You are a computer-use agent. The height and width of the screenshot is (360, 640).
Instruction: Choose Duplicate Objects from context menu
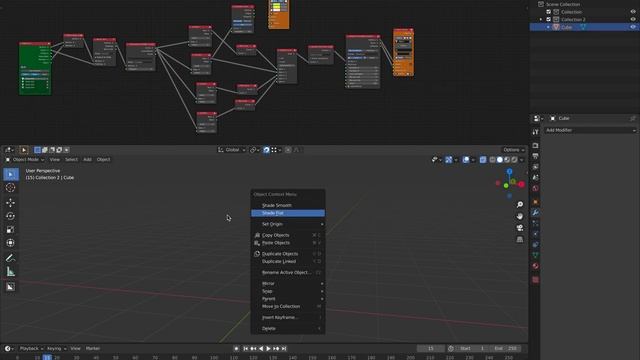click(288, 254)
